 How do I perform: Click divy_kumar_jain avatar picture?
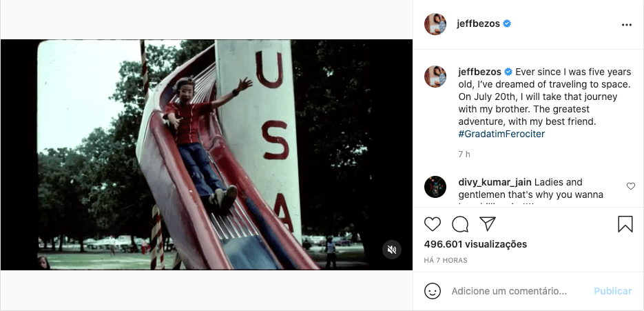435,187
